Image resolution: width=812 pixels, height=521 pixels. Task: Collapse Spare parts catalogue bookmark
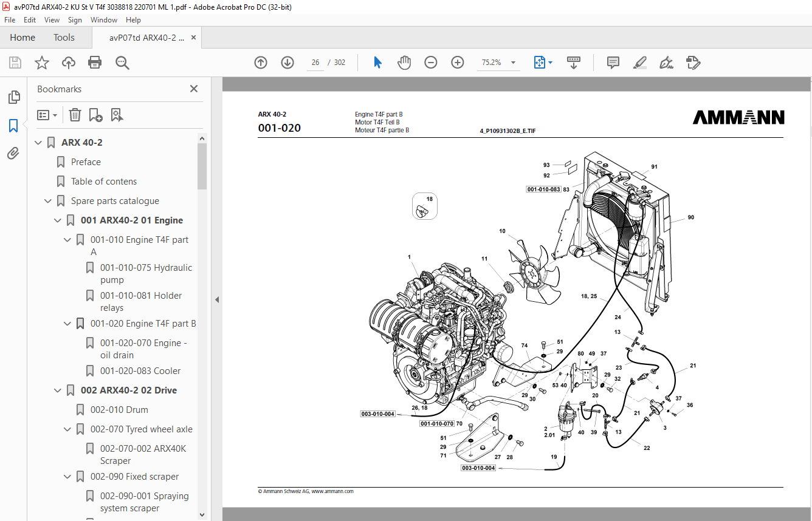[x=49, y=201]
